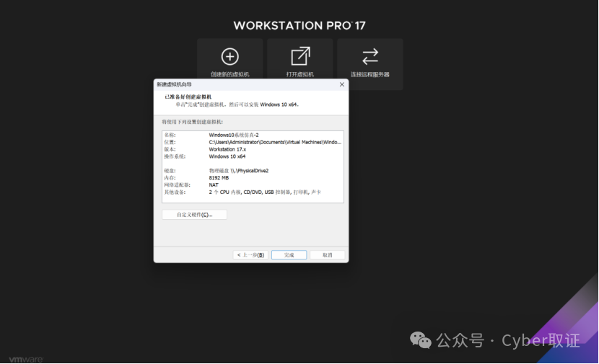Click the create new virtual machine plus icon
Viewport: 599px width, 364px height.
point(230,56)
